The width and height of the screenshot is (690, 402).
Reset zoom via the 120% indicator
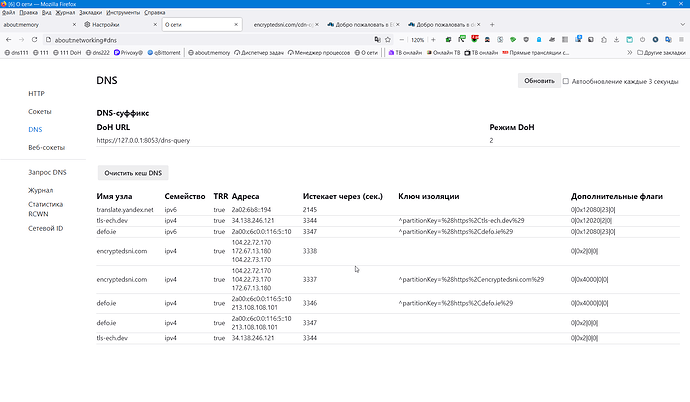[x=417, y=40]
